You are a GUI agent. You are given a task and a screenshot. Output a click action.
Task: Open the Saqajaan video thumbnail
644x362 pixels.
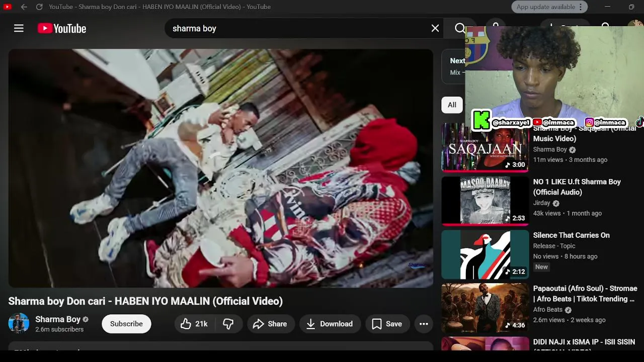tap(485, 148)
